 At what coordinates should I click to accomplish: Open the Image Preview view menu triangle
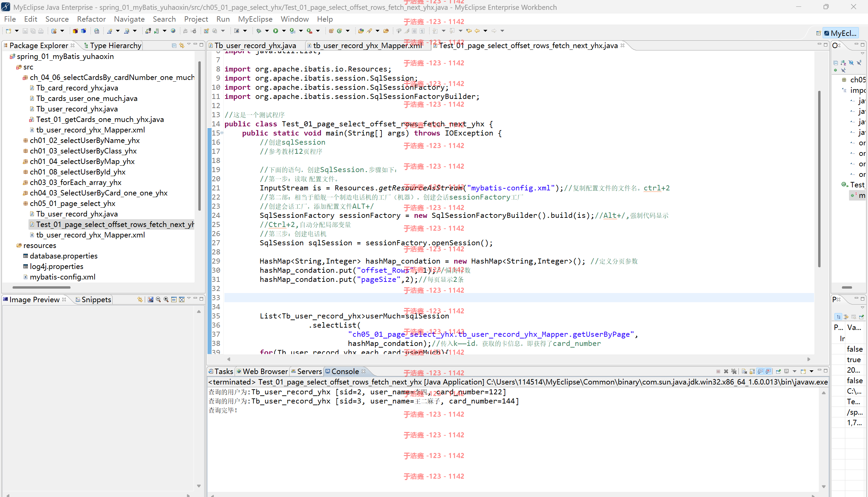point(189,298)
